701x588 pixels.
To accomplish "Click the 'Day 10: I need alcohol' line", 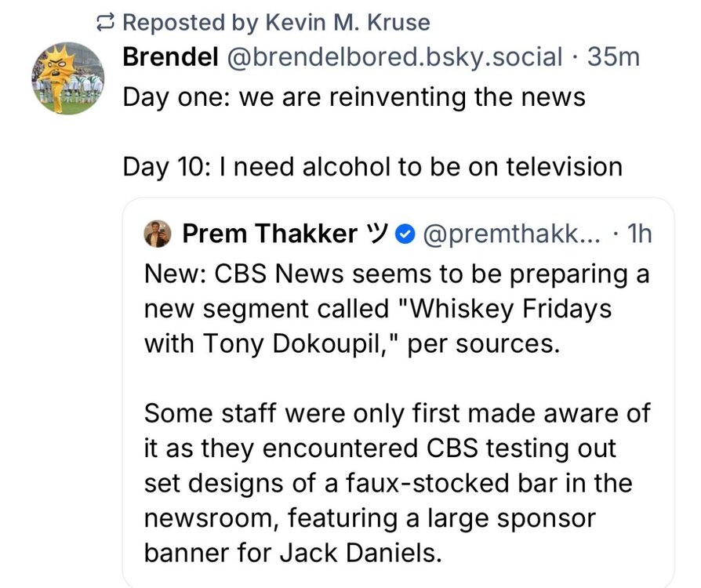I will (372, 166).
